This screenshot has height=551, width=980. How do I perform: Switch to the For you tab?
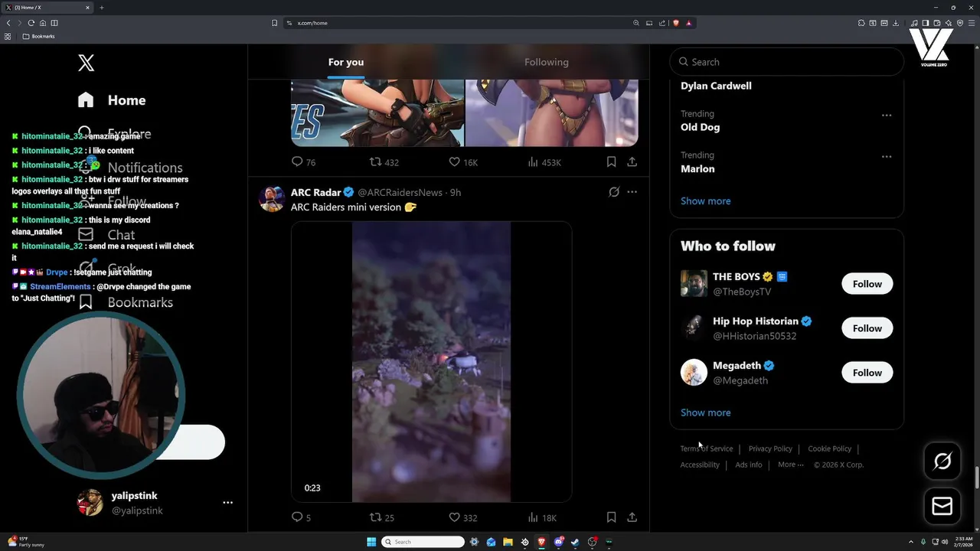click(346, 62)
